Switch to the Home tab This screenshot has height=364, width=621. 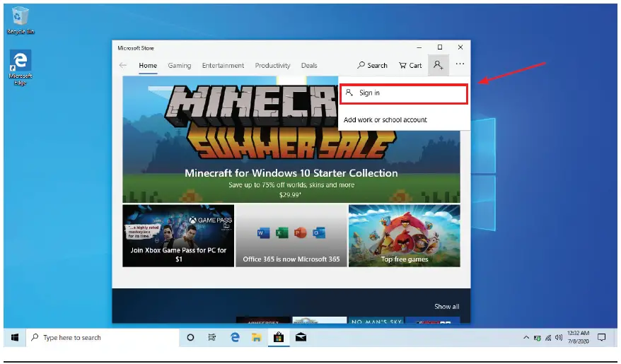click(148, 66)
